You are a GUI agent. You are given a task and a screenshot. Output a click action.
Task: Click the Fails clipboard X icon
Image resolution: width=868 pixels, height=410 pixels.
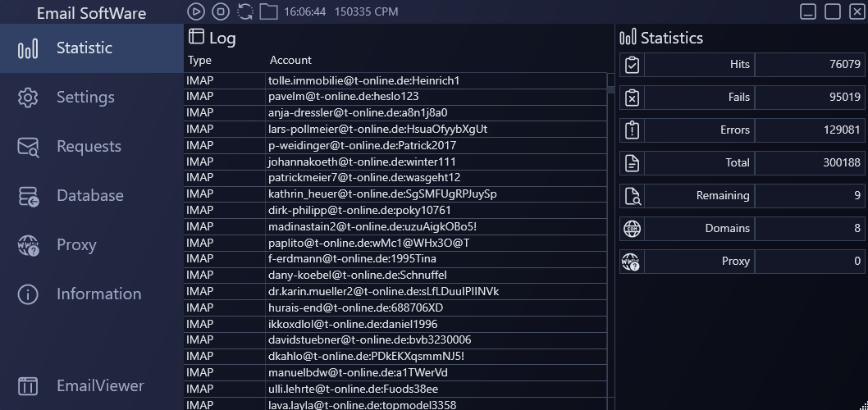click(632, 98)
